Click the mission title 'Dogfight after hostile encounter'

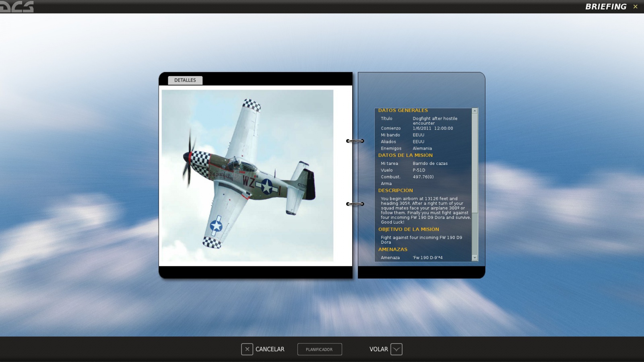pyautogui.click(x=435, y=121)
